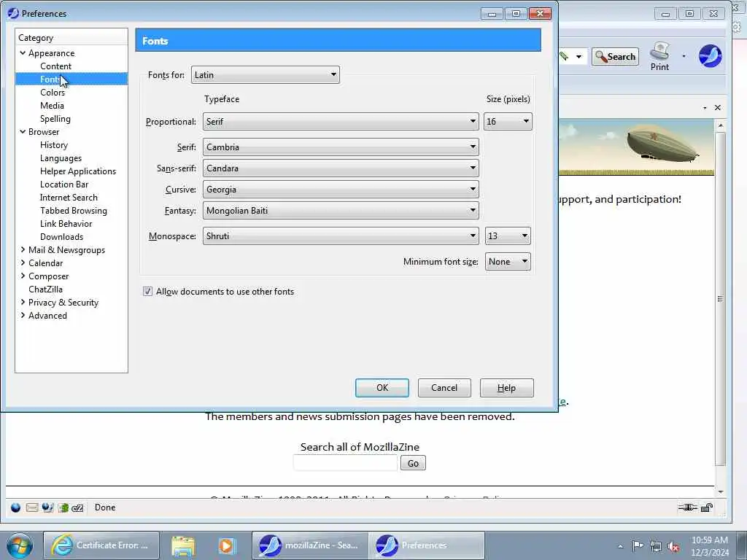The image size is (747, 560).
Task: Click the Help button in Preferences
Action: [507, 388]
